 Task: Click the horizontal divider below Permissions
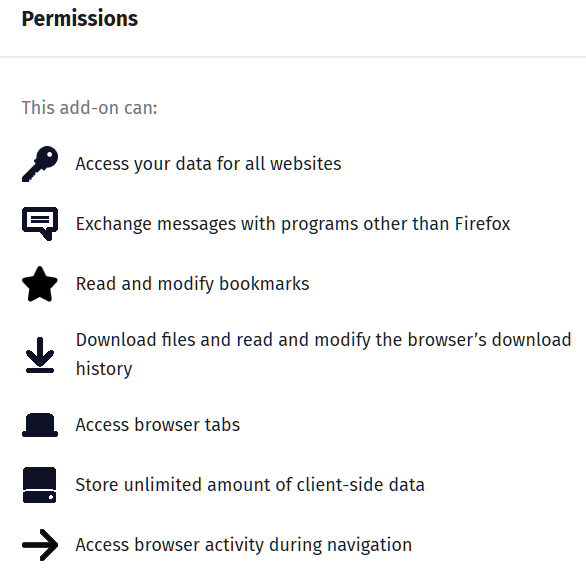[x=293, y=57]
